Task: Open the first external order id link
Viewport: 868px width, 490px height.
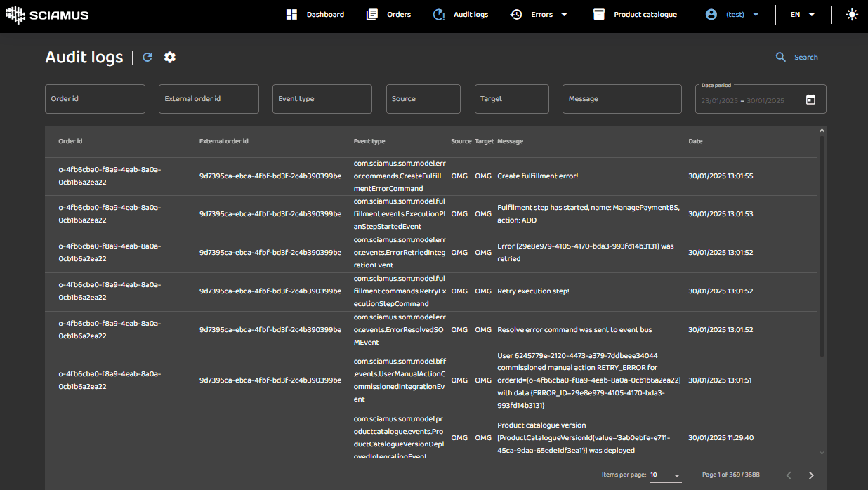Action: pos(270,176)
